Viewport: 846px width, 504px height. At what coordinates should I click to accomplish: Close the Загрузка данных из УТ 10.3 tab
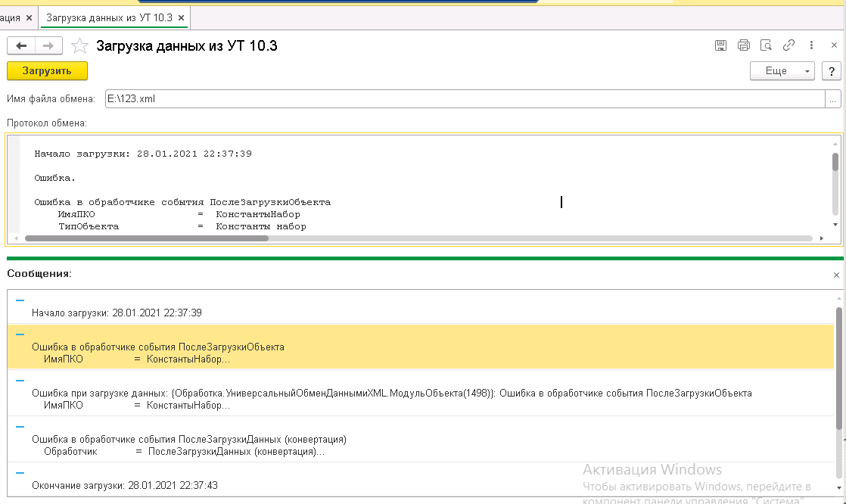pos(182,17)
